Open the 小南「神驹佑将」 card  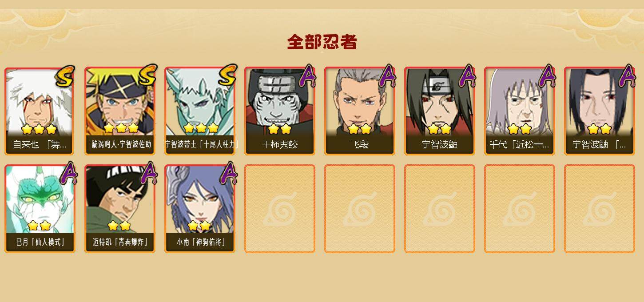200,209
